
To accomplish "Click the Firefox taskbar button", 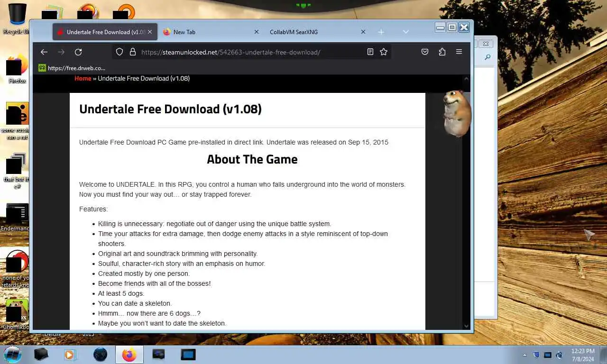I will click(x=129, y=354).
